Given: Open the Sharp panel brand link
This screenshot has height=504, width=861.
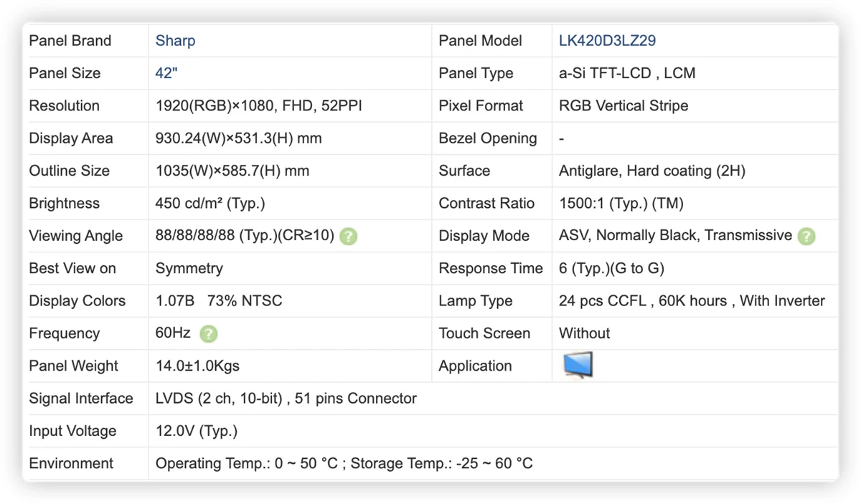Looking at the screenshot, I should [175, 41].
